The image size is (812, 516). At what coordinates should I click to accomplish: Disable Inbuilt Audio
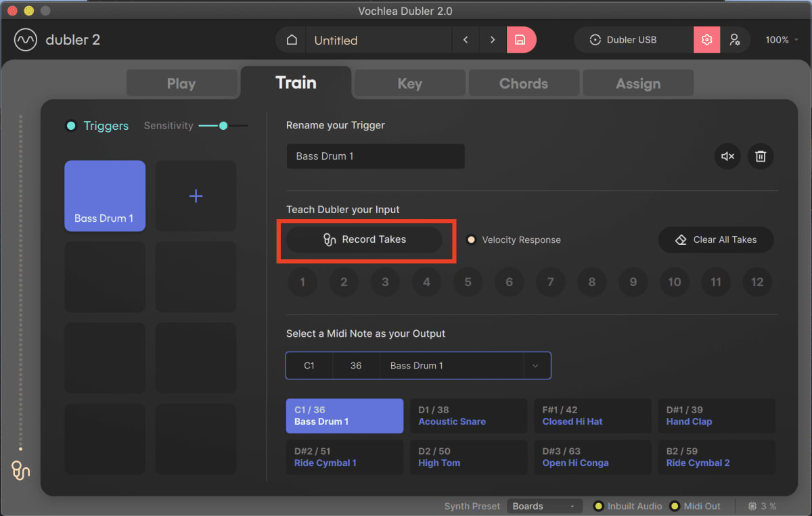coord(597,505)
